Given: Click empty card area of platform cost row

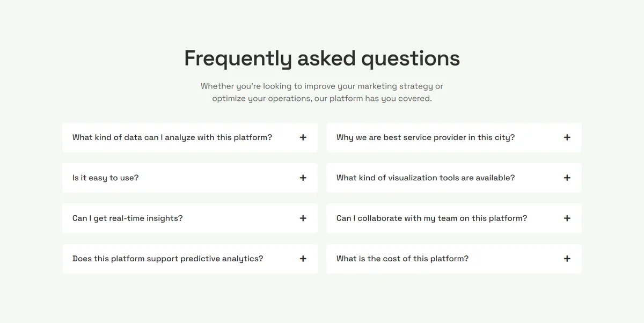Looking at the screenshot, I should pos(515,259).
